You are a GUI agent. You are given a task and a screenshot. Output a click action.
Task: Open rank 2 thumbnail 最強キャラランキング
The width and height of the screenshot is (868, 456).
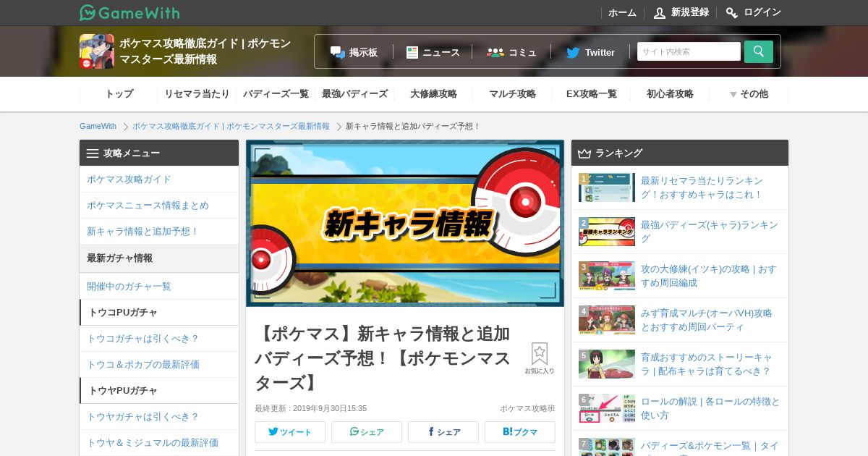tap(607, 232)
